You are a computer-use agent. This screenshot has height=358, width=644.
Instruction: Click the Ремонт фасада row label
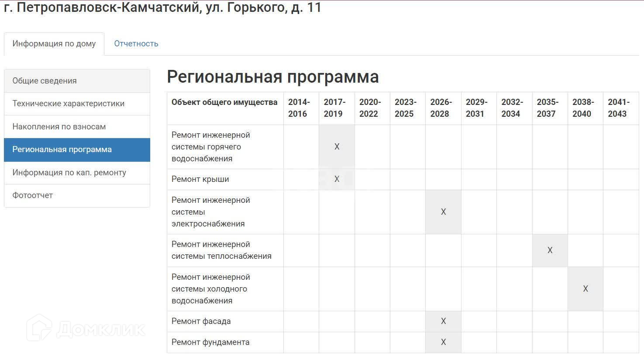(201, 321)
